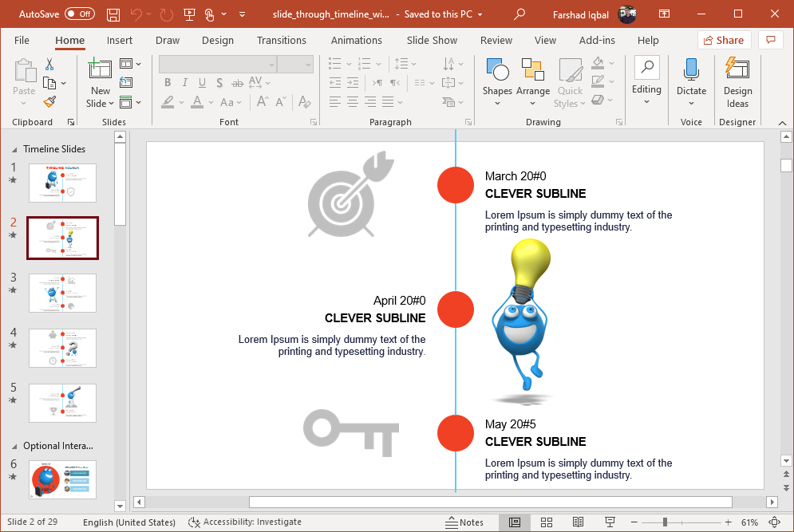Switch to Reading View in the status bar

click(578, 522)
